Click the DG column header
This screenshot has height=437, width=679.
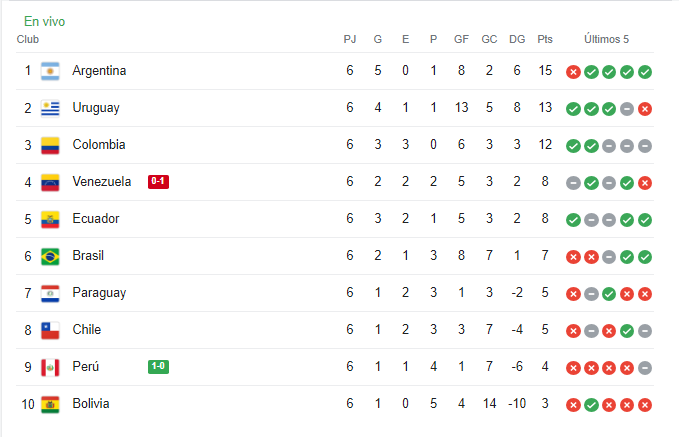point(517,39)
